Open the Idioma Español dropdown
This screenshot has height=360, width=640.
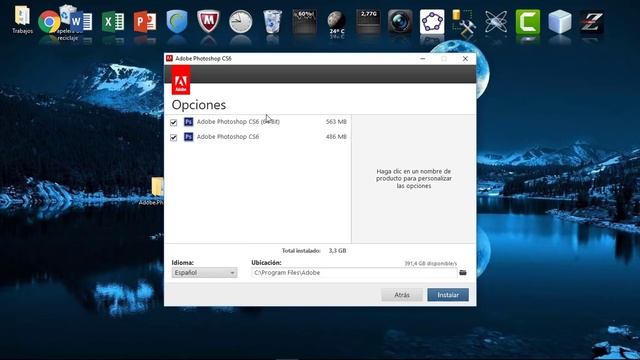204,272
